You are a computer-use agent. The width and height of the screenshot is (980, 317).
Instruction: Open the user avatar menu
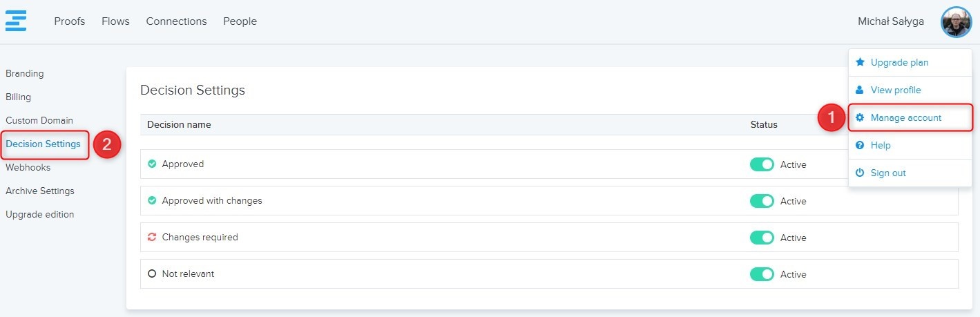click(x=956, y=22)
